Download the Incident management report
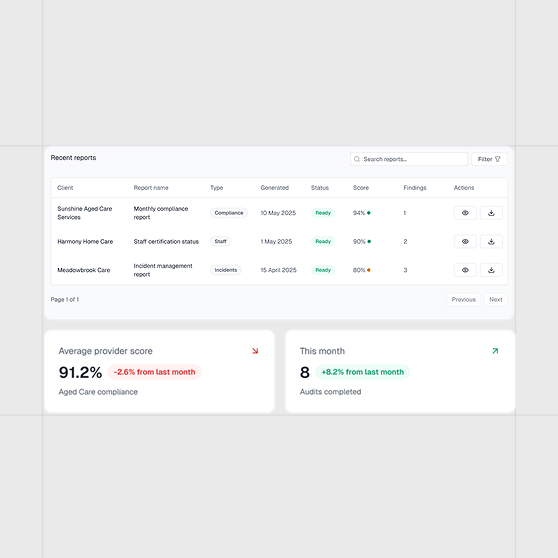558x558 pixels. [491, 270]
